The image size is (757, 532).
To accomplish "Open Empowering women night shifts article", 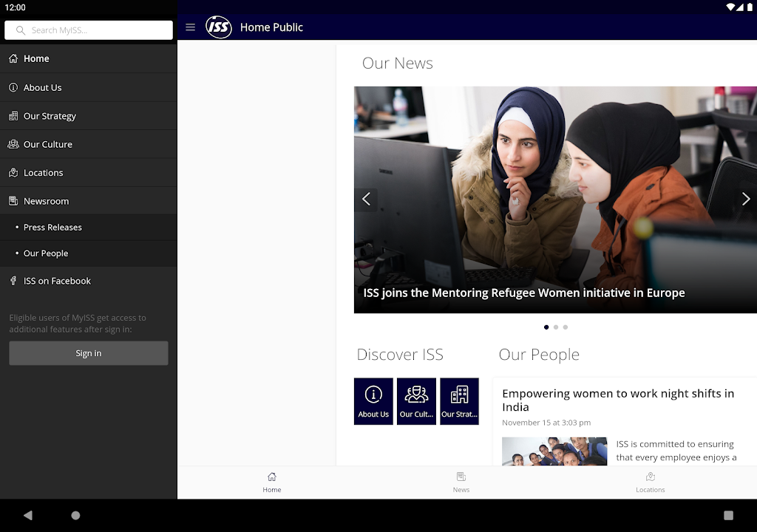I will (x=617, y=400).
